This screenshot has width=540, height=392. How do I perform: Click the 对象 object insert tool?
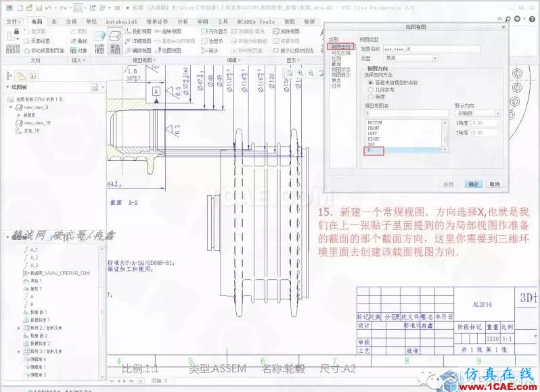[79, 51]
